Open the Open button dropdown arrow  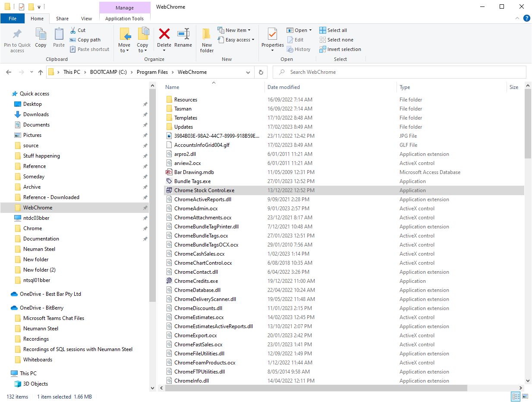pyautogui.click(x=310, y=30)
